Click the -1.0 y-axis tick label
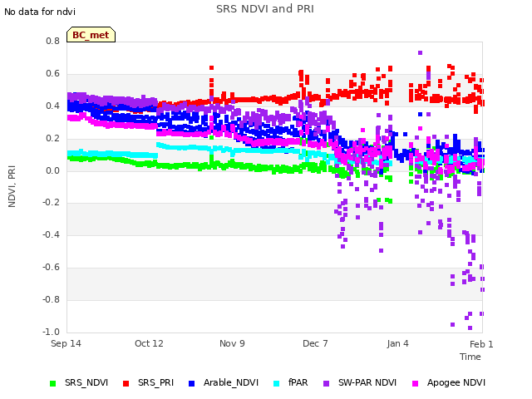This screenshot has height=399, width=532. [x=52, y=332]
